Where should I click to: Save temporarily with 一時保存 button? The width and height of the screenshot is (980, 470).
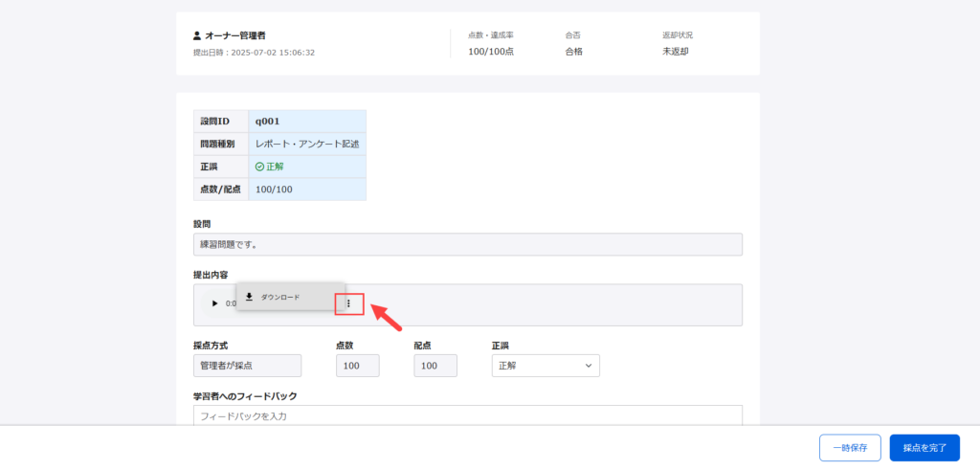click(850, 447)
